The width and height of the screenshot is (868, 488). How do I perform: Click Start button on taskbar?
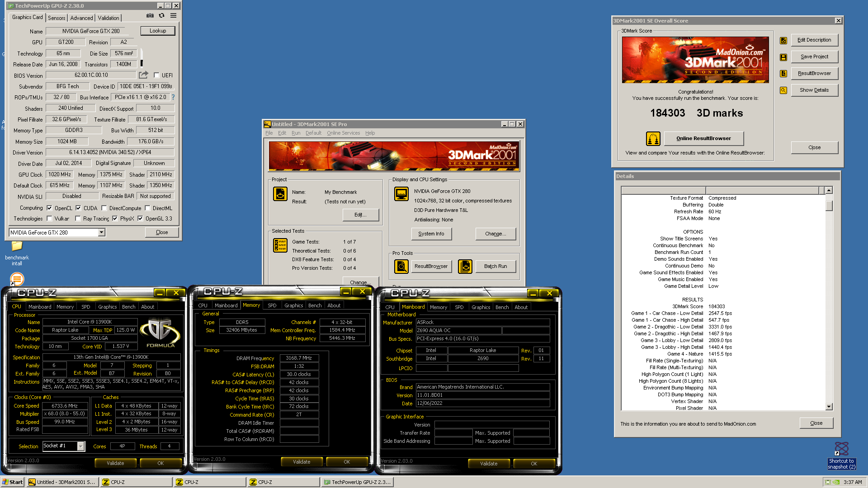pos(13,482)
